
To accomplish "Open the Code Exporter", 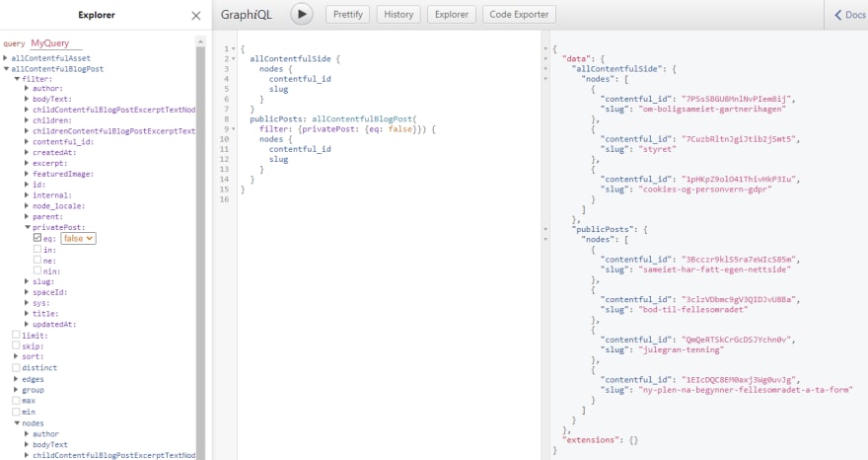I will click(519, 15).
